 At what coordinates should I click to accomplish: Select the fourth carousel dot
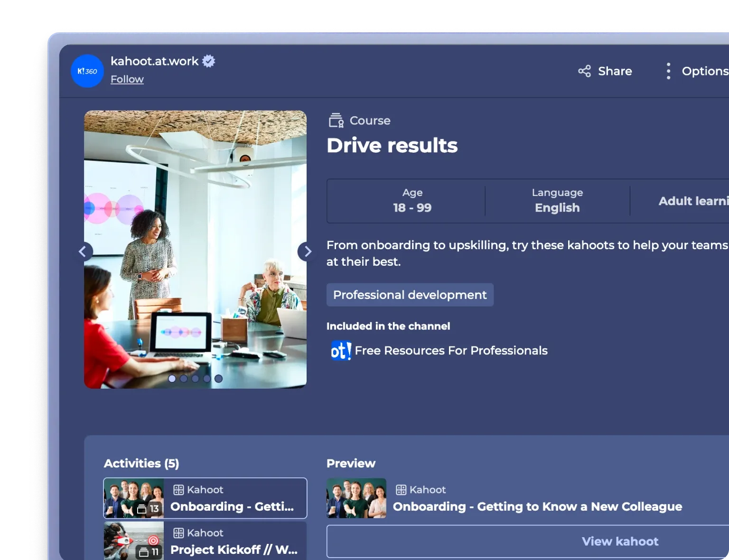(207, 379)
